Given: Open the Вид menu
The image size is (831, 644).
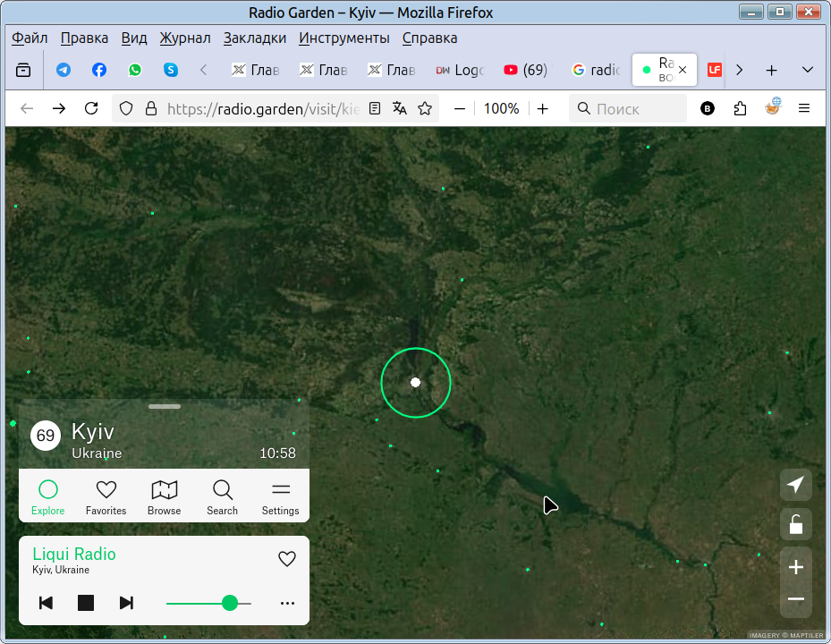Looking at the screenshot, I should 134,38.
